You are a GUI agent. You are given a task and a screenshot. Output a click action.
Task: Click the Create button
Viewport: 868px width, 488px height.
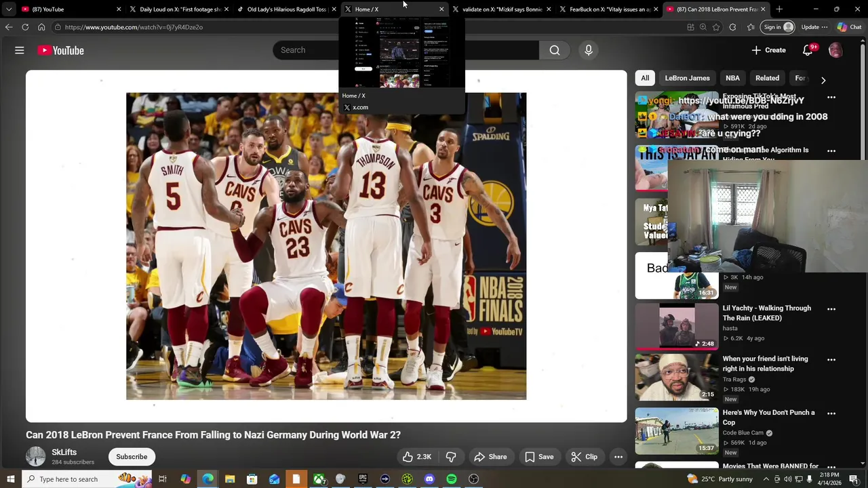click(x=769, y=50)
